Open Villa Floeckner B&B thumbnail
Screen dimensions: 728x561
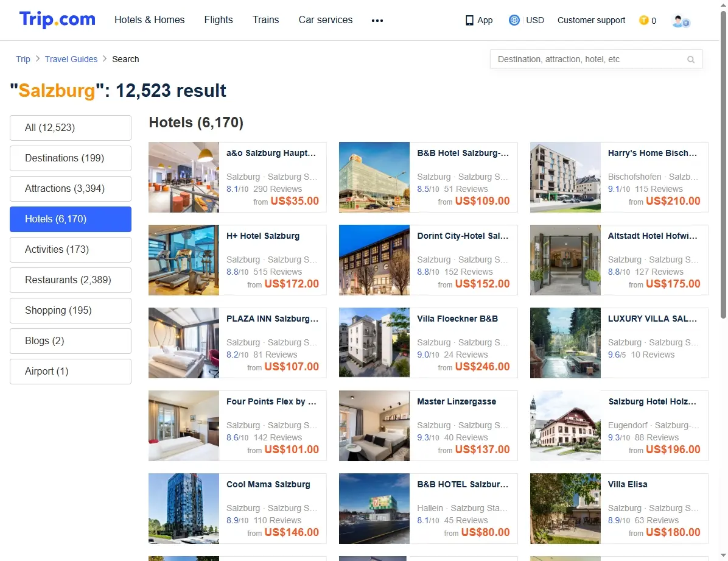click(x=374, y=342)
